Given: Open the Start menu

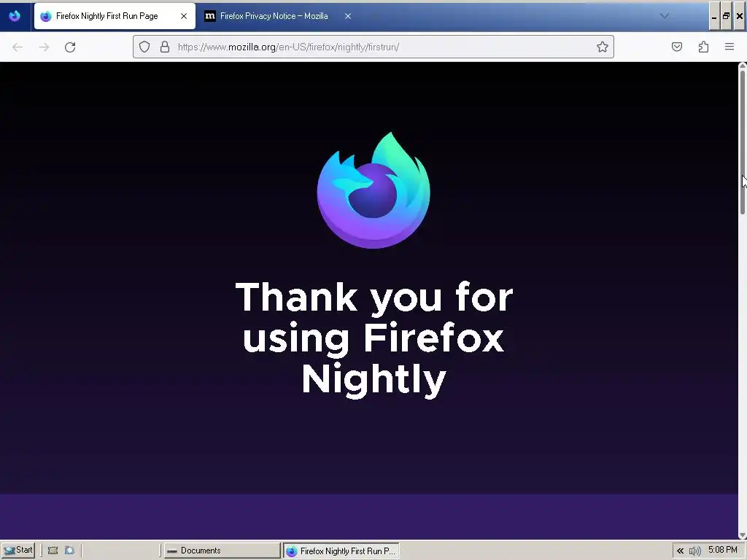Looking at the screenshot, I should click(x=18, y=551).
